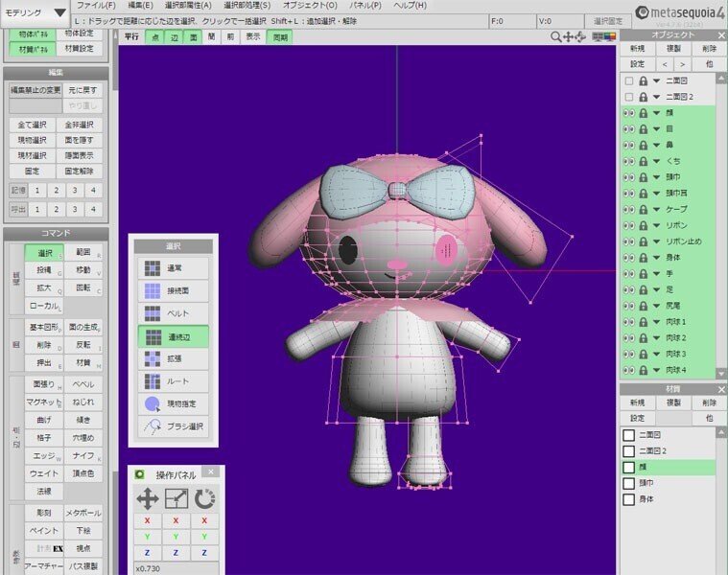The width and height of the screenshot is (728, 575).
Task: Select the ルート route selection mode
Action: (x=174, y=381)
